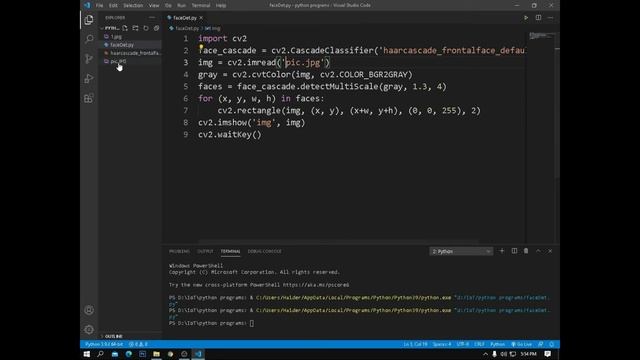The height and width of the screenshot is (360, 640).
Task: Change indentation Spaces: 4 setting
Action: coord(442,344)
